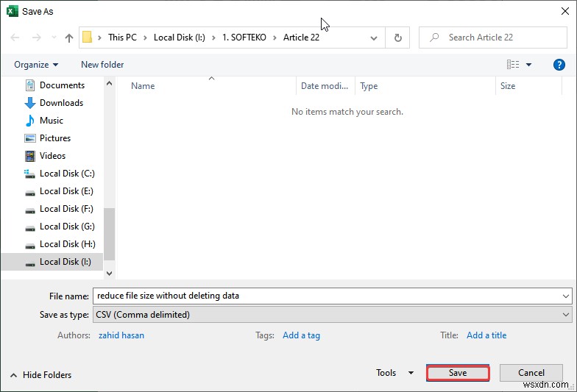Go up one folder level
This screenshot has width=577, height=392.
click(x=69, y=38)
